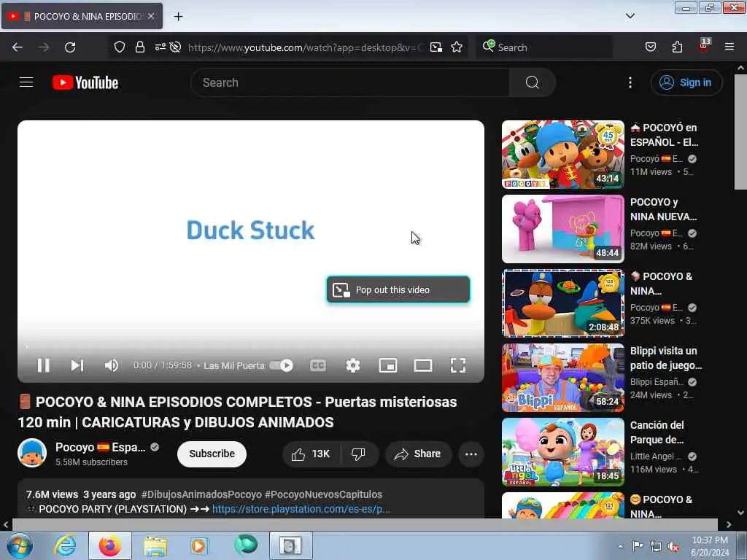Subscribe to the Pocoyo channel
The image size is (747, 560).
coord(212,454)
